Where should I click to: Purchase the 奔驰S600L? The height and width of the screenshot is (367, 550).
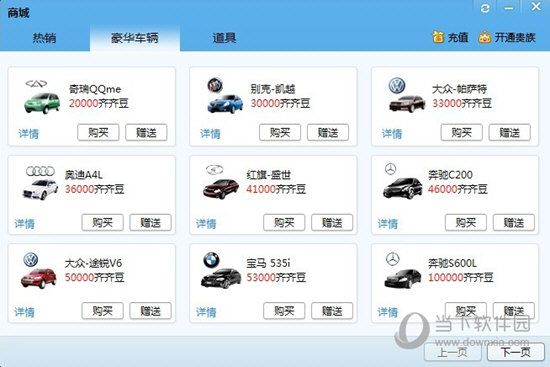click(466, 311)
